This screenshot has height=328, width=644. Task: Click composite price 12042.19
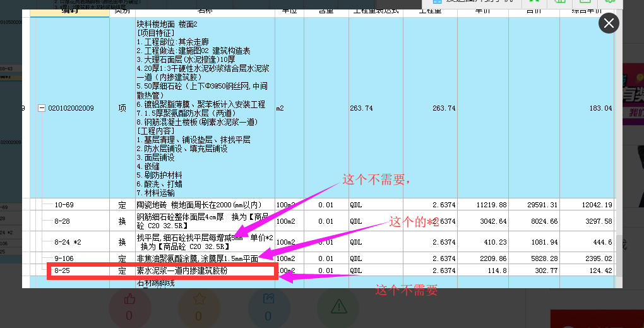tap(597, 205)
